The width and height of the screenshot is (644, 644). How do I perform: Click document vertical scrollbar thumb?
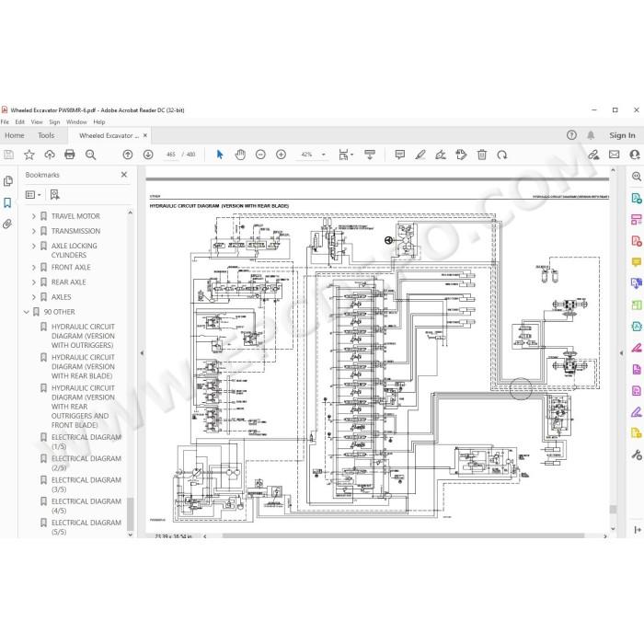click(613, 510)
